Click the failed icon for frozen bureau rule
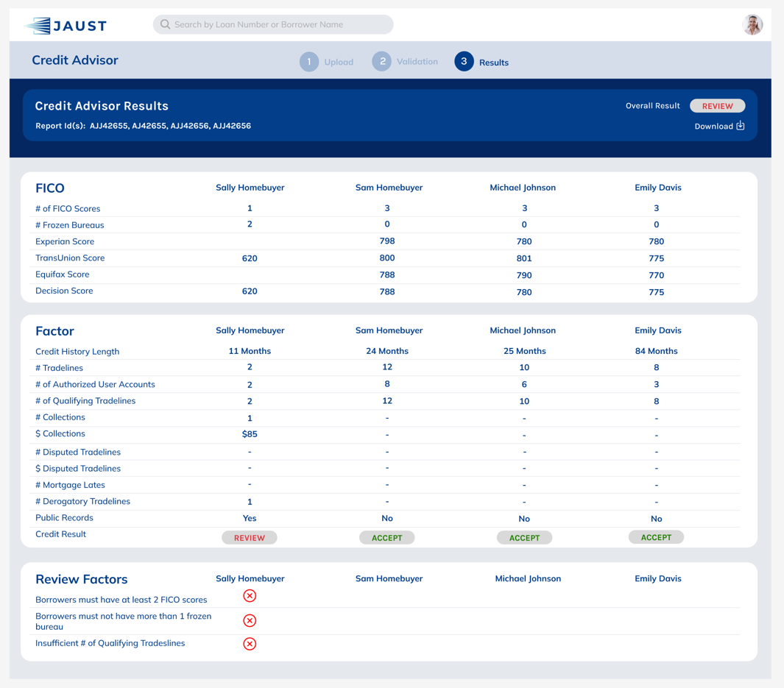 click(x=250, y=620)
